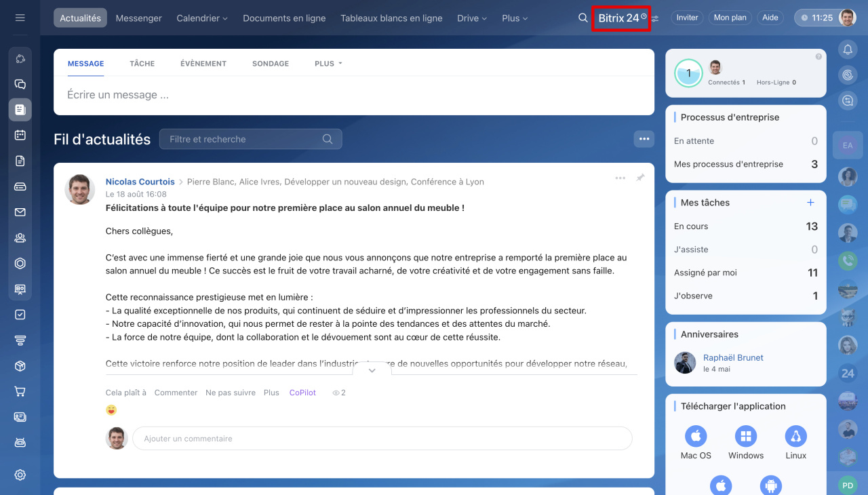Select the CRM hexagon icon in sidebar
This screenshot has width=868, height=495.
[x=20, y=263]
